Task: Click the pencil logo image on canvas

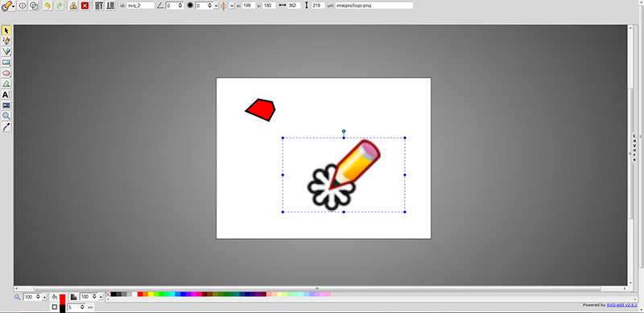Action: click(x=344, y=175)
